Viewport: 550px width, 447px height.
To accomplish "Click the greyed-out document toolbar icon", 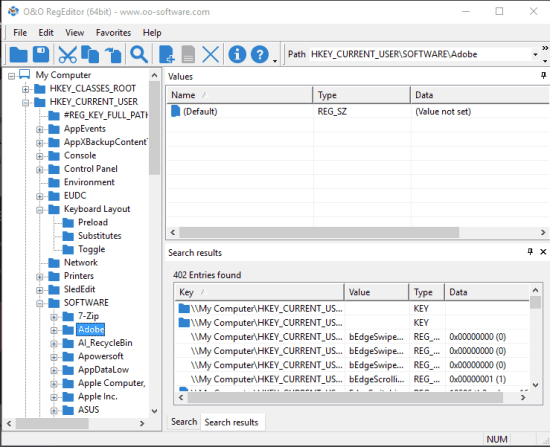I will [x=188, y=54].
